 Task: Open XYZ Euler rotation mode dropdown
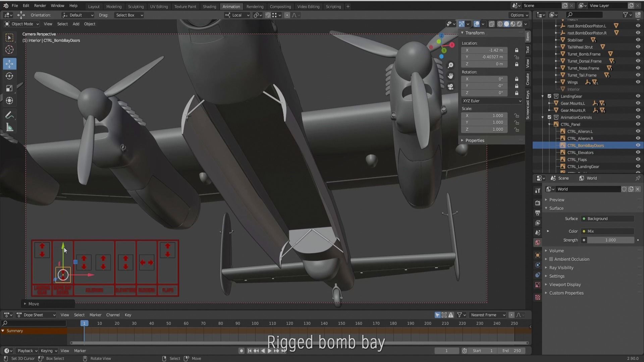(x=492, y=101)
